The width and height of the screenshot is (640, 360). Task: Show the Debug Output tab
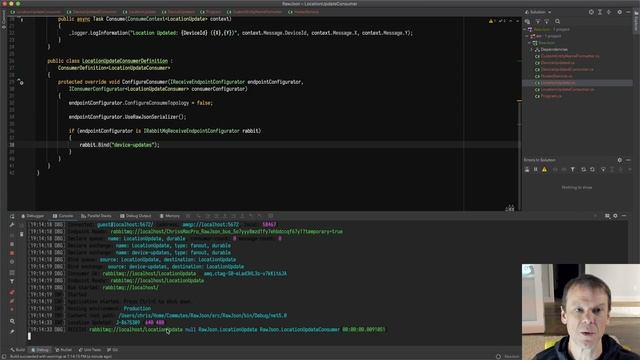point(136,216)
